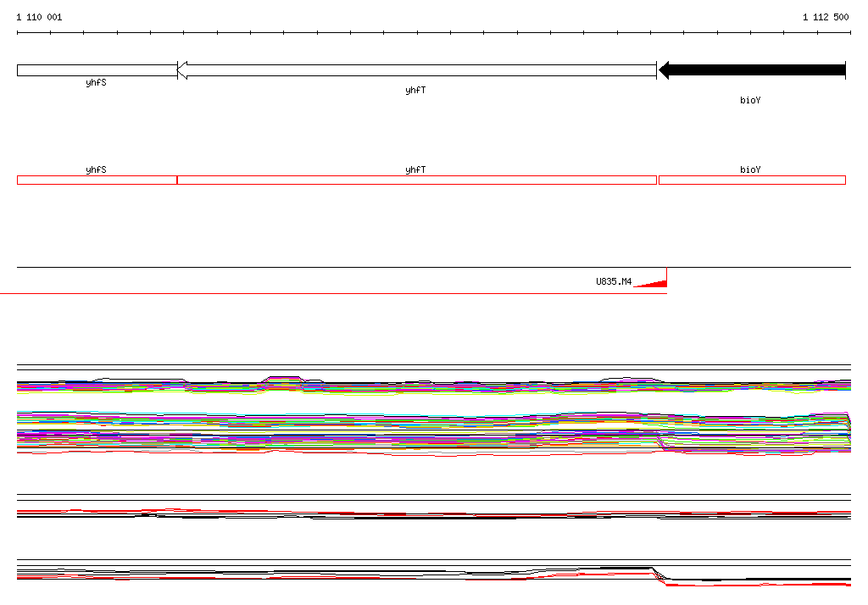This screenshot has width=868, height=605.
Task: Click the U835.M4 label
Action: tap(614, 281)
